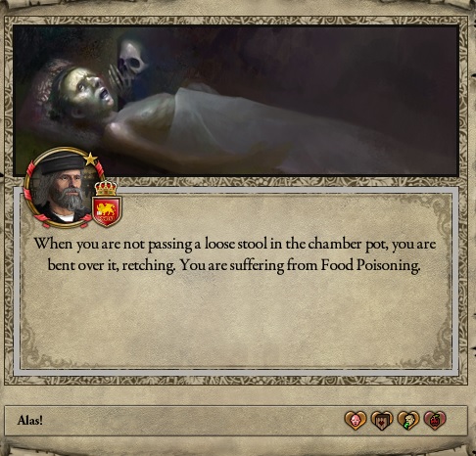Click the wooden chamber pot heart icon
This screenshot has width=476, height=456.
tap(382, 420)
